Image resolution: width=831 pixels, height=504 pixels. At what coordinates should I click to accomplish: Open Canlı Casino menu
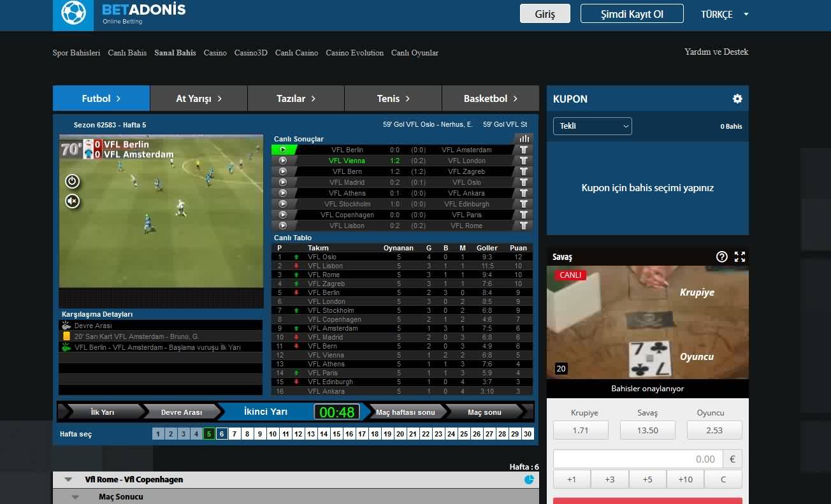click(x=296, y=53)
